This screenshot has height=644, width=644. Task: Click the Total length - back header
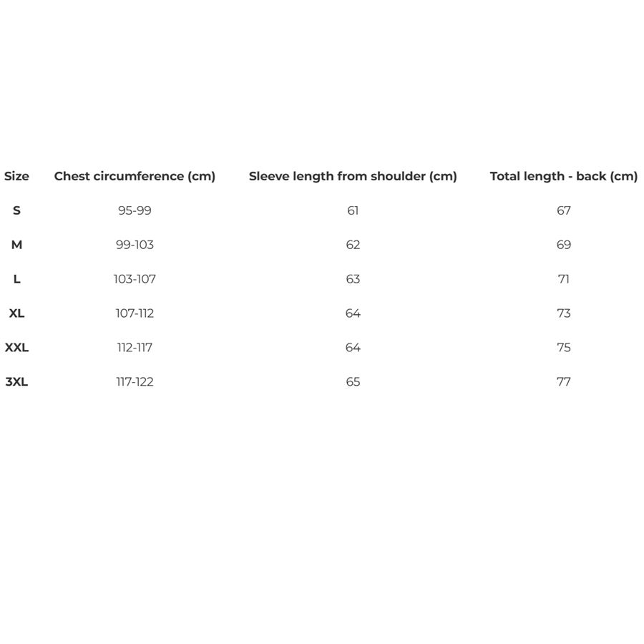(563, 176)
